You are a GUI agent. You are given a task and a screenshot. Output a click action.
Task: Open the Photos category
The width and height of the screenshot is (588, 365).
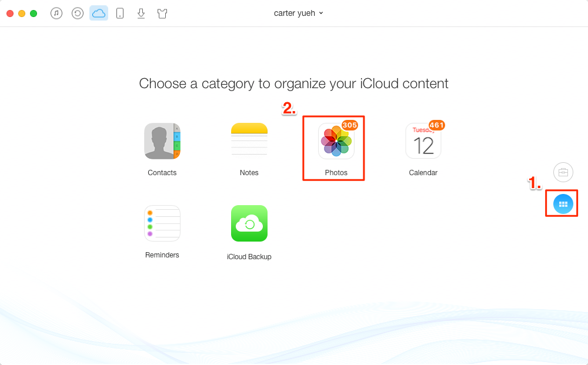click(336, 142)
